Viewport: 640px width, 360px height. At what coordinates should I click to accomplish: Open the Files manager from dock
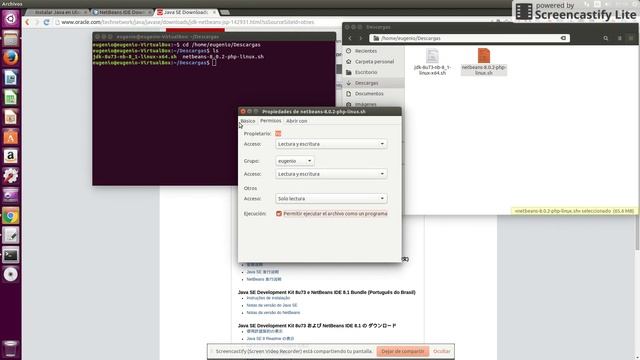click(11, 39)
